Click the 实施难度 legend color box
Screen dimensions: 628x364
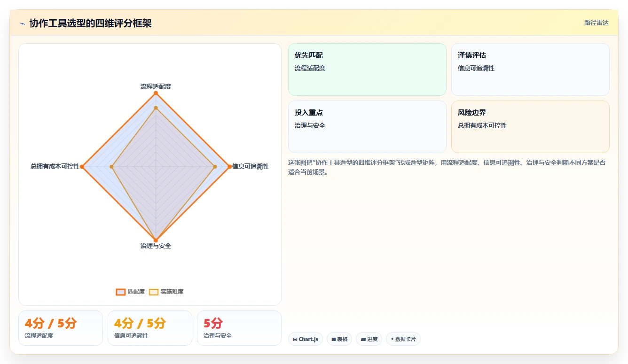[x=154, y=292]
